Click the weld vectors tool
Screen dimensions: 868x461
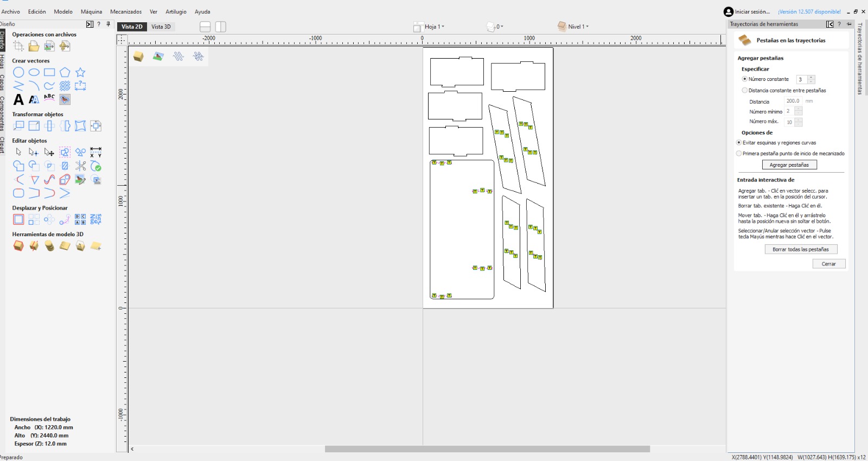[18, 166]
